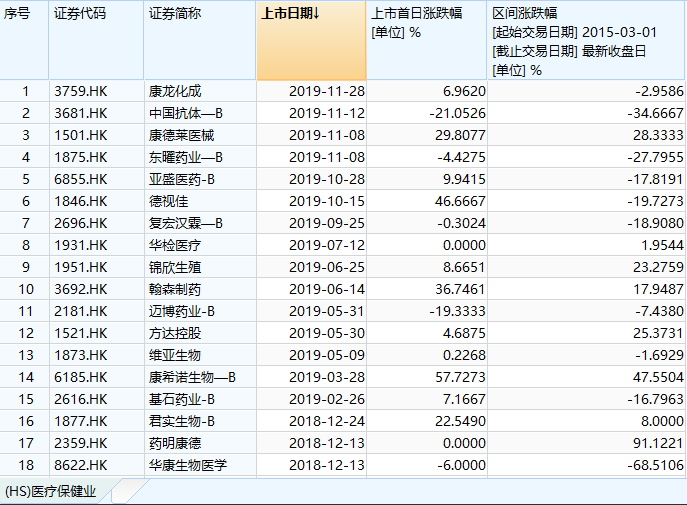
Task: Click first-day change value 57.7273
Action: pos(460,377)
